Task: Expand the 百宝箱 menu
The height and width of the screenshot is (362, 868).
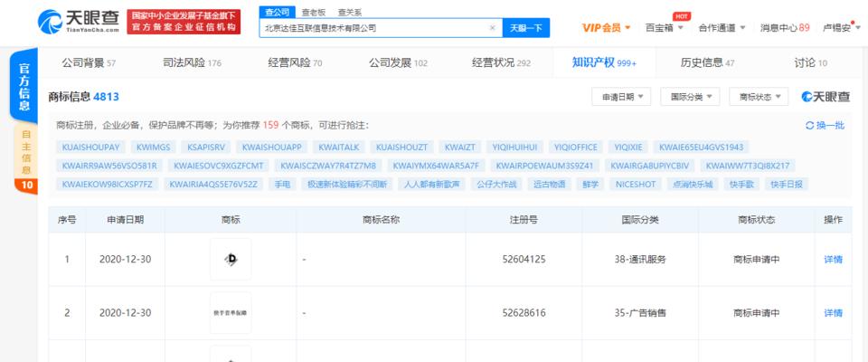Action: (x=665, y=28)
